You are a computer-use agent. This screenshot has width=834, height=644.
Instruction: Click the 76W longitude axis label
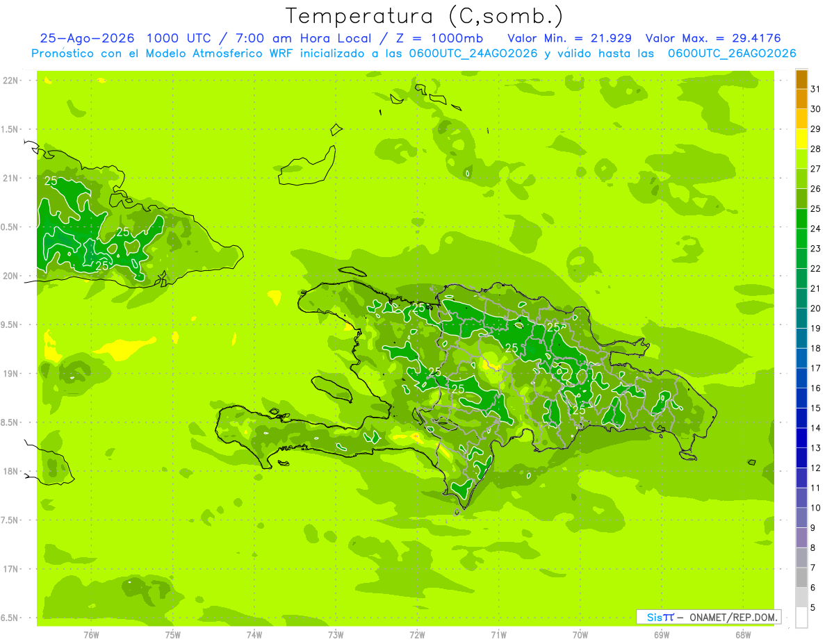pyautogui.click(x=91, y=634)
